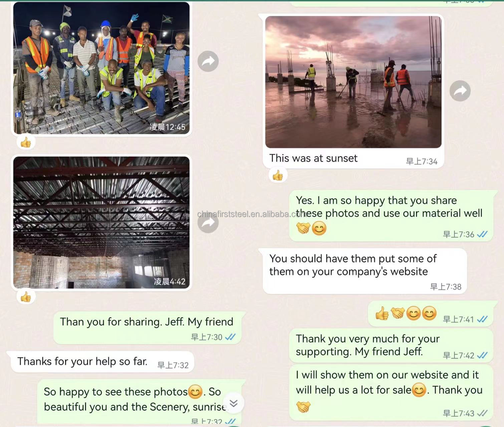Click read receipt ticks on 7:42 message
The height and width of the screenshot is (427, 504).
482,356
